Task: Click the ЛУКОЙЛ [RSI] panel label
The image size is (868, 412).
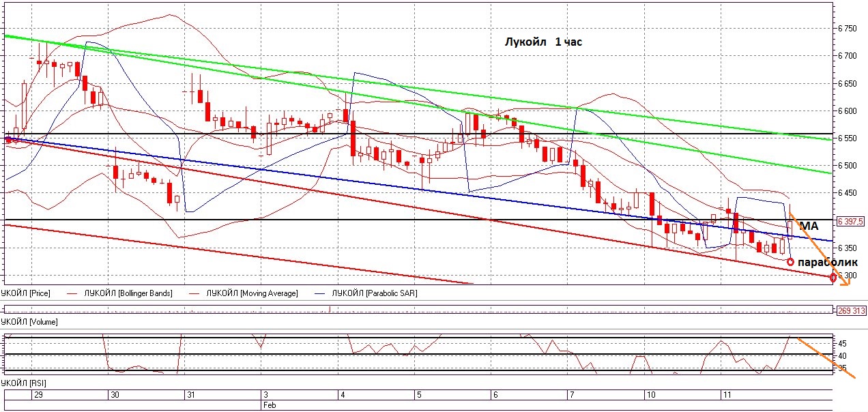Action: point(23,383)
